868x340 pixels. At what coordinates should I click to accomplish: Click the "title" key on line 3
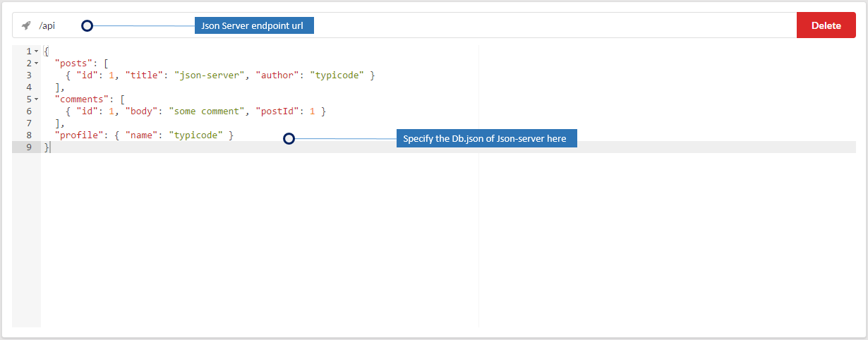tap(144, 75)
